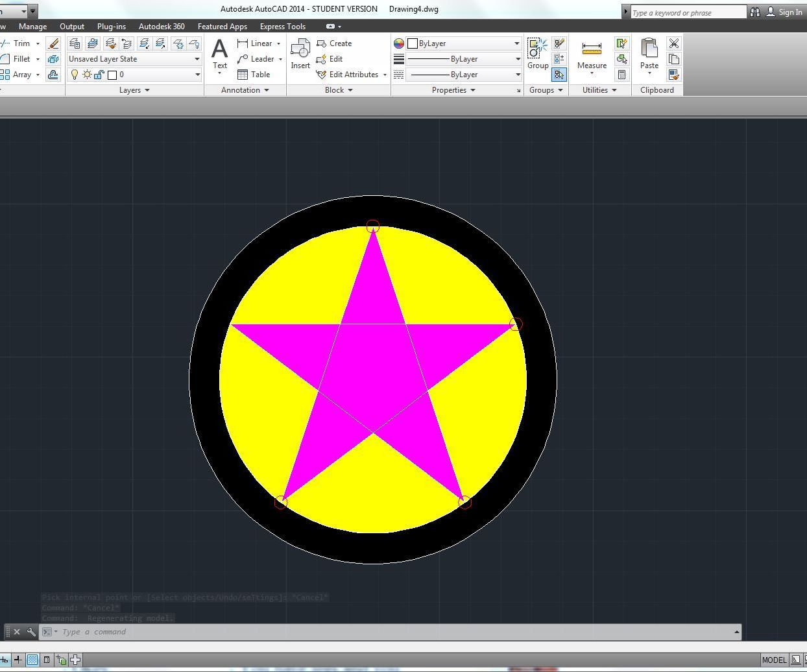Viewport: 807px width, 672px height.
Task: Toggle the crosshair snap mode status button
Action: tap(18, 660)
